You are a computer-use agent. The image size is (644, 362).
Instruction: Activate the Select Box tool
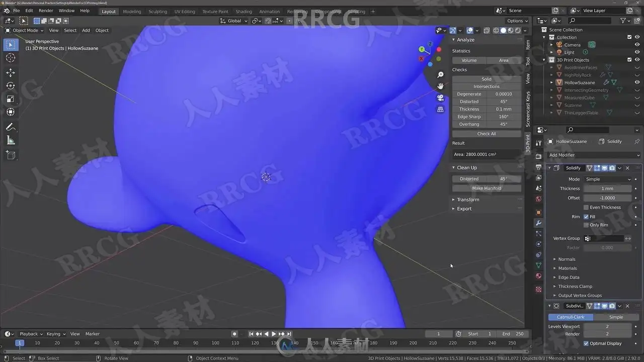coord(11,45)
